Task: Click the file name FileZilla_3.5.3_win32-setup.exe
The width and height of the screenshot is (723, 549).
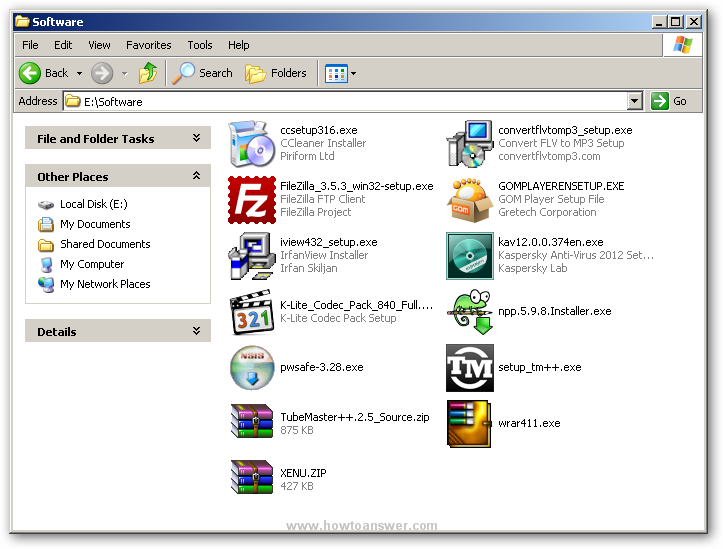Action: coord(356,186)
